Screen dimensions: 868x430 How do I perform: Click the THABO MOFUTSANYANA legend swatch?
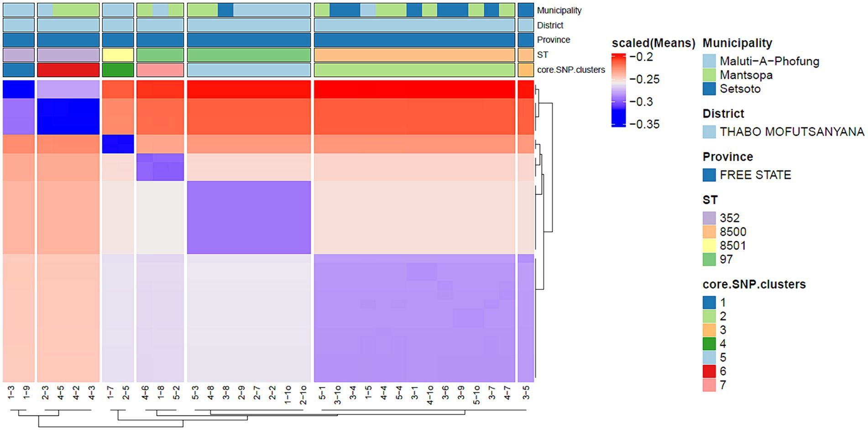[x=709, y=132]
